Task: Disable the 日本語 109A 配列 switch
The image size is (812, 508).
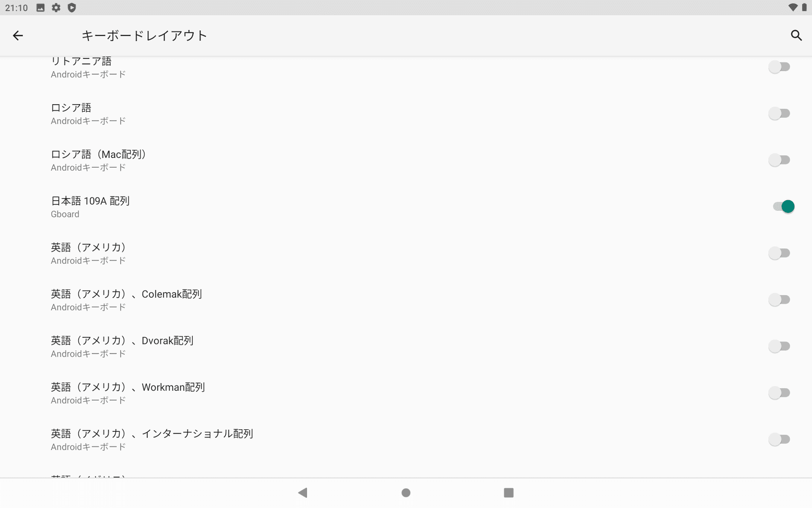Action: 783,206
